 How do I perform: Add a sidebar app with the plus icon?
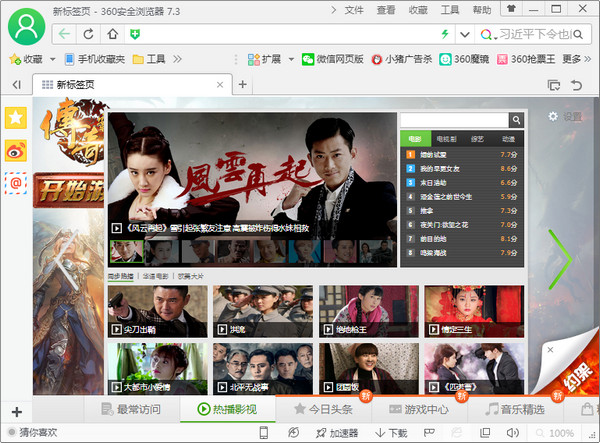pyautogui.click(x=16, y=412)
